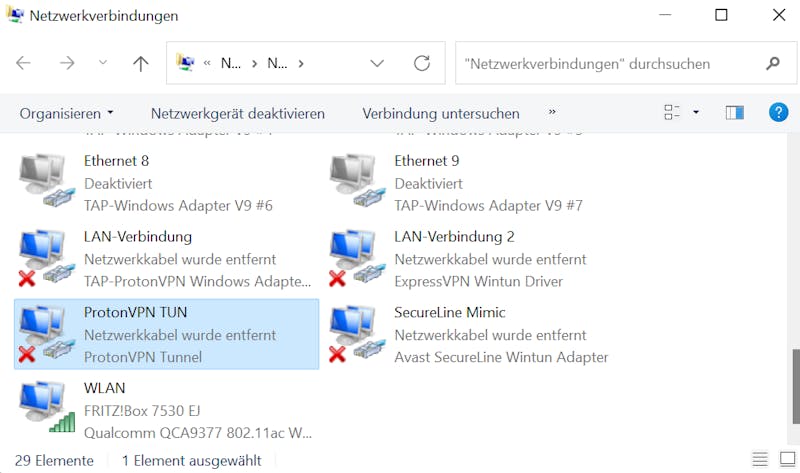800x473 pixels.
Task: Select the LAN-Verbindung 2 ExpressVPN icon
Action: point(357,257)
